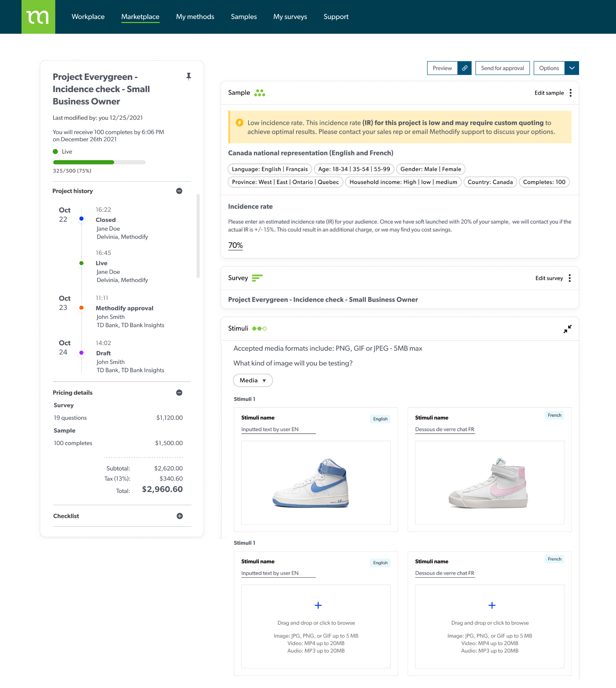Image resolution: width=616 pixels, height=688 pixels.
Task: Click Send for approval button
Action: click(502, 68)
